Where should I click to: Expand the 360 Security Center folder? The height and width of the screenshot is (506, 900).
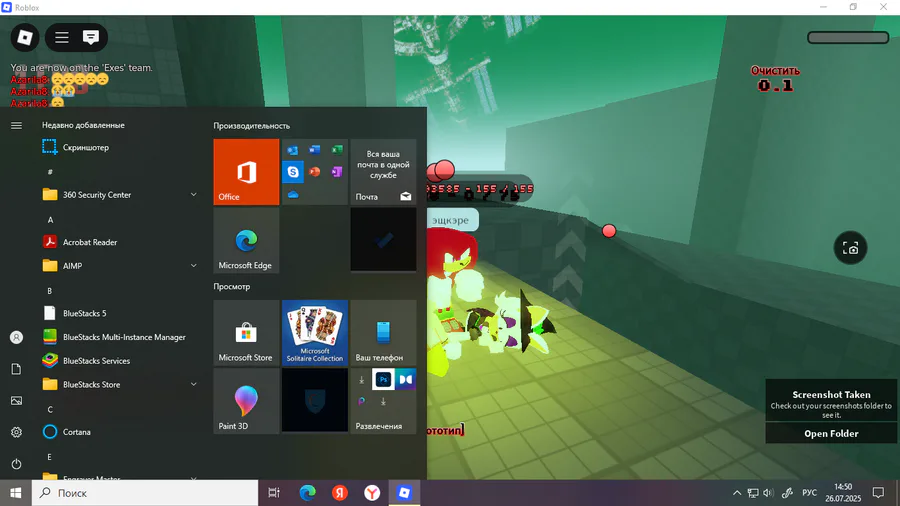pos(193,195)
